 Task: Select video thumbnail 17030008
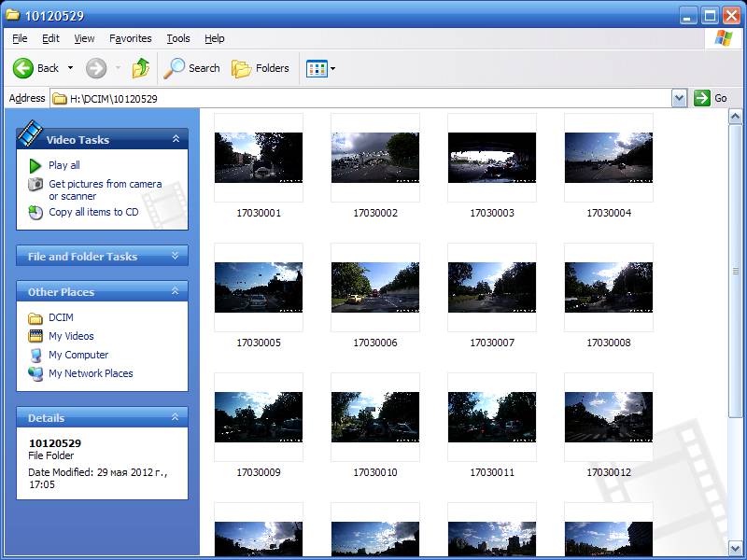point(609,287)
